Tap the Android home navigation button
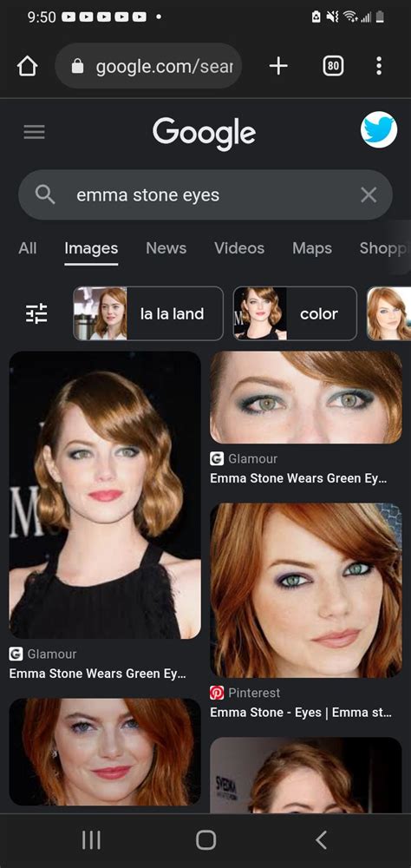Screen dimensions: 411x868 click(205, 840)
